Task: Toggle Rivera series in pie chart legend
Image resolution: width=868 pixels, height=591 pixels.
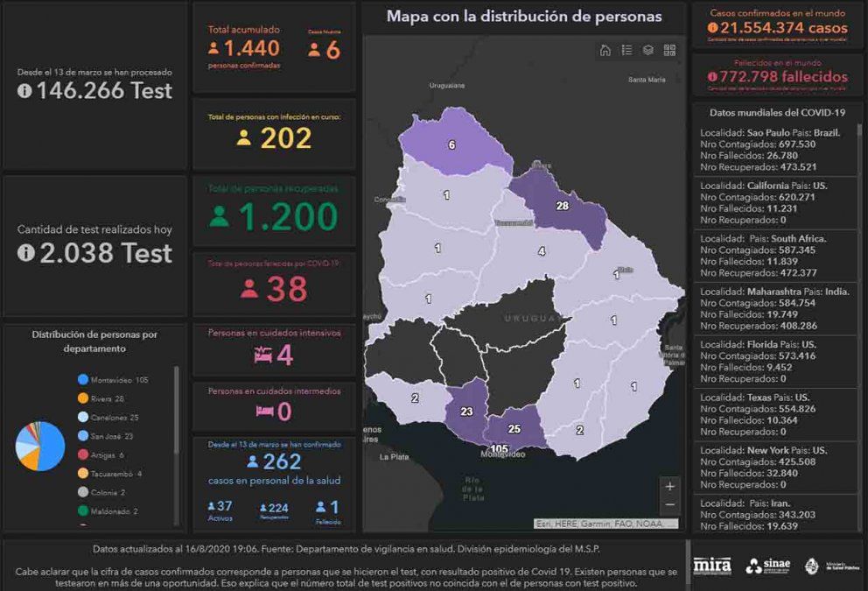Action: pyautogui.click(x=107, y=398)
